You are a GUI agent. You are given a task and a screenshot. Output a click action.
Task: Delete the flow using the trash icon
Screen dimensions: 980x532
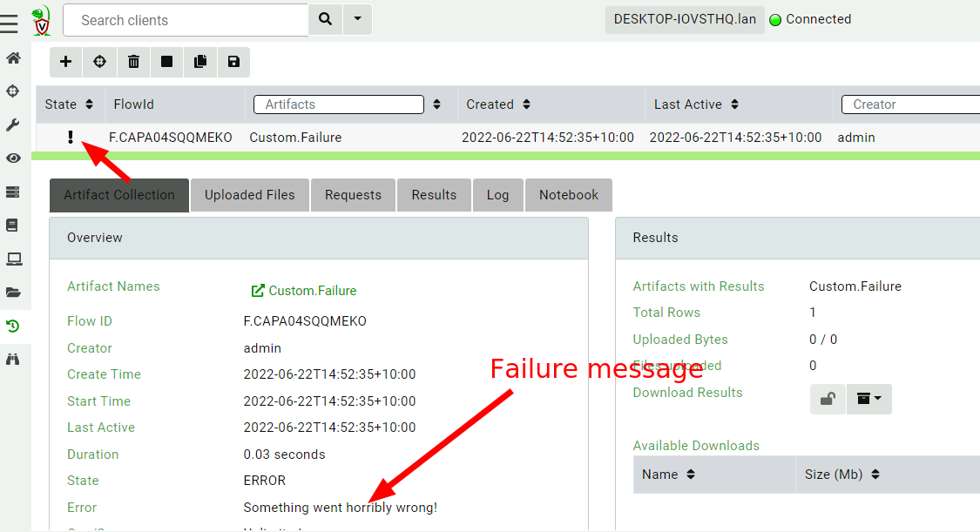tap(132, 62)
